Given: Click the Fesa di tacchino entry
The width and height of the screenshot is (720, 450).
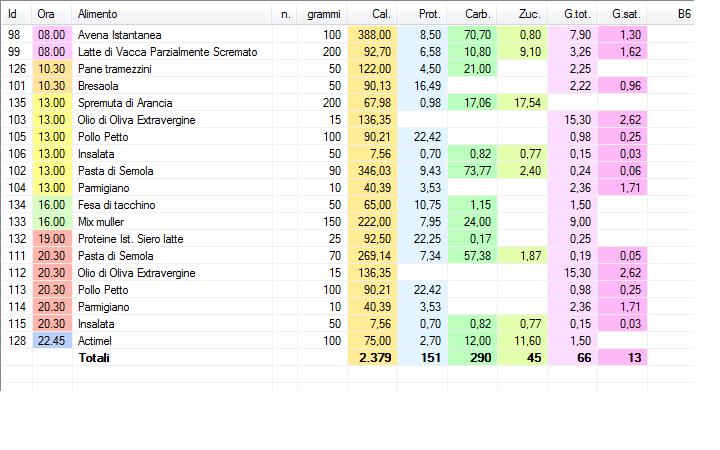Looking at the screenshot, I should click(x=116, y=205).
